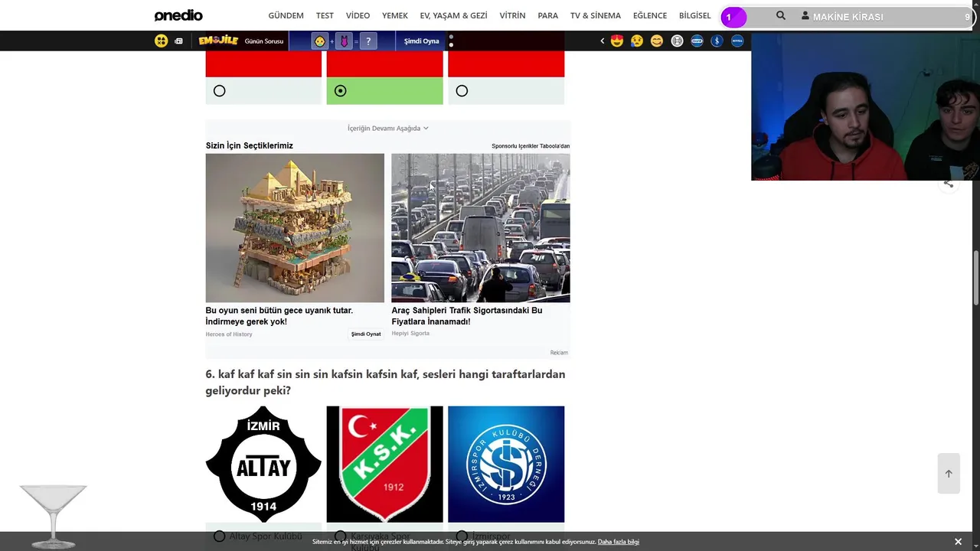Image resolution: width=980 pixels, height=551 pixels.
Task: Open Daha fazla bilgi cookie link
Action: point(619,542)
